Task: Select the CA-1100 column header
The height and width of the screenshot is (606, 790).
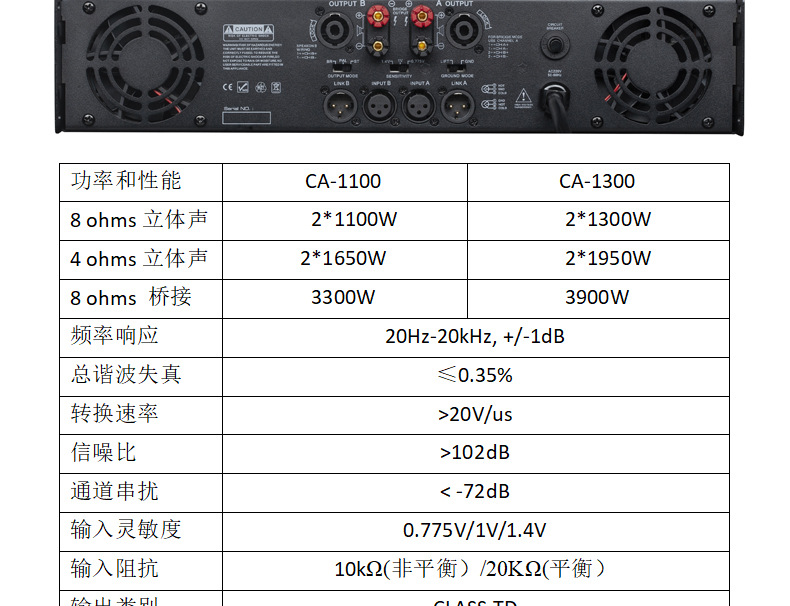Action: (x=343, y=181)
